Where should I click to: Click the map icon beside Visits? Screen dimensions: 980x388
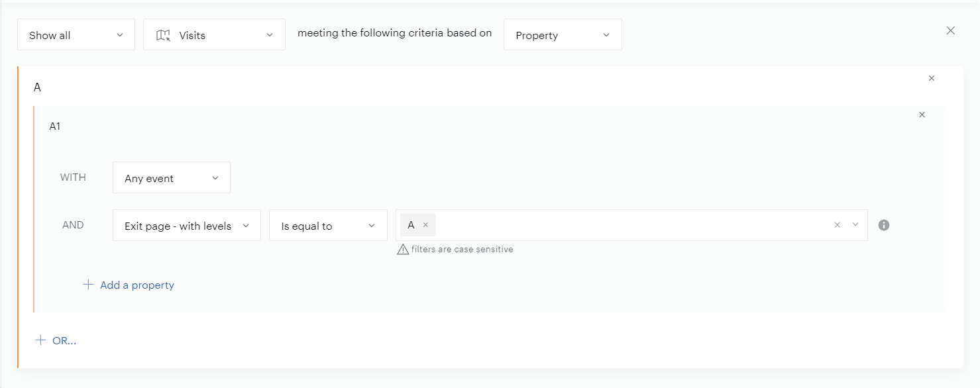(163, 35)
